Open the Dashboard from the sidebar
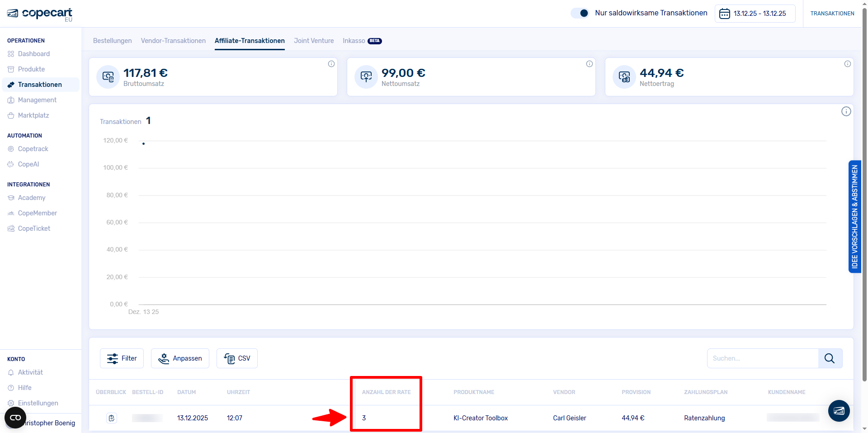The height and width of the screenshot is (433, 868). tap(34, 53)
